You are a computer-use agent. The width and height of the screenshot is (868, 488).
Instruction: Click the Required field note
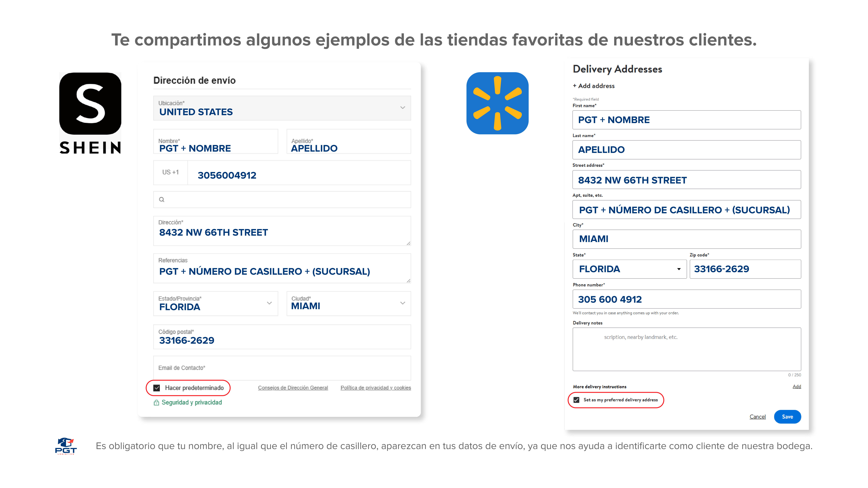586,99
